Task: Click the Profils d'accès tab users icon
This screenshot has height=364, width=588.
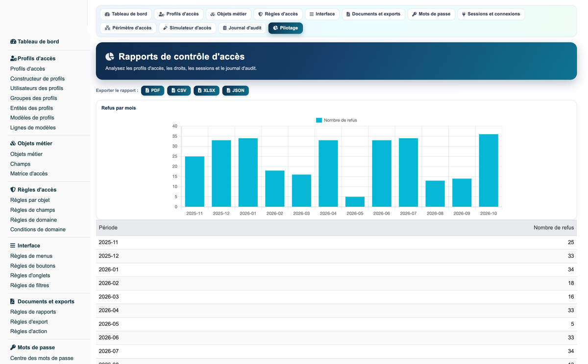Action: click(162, 14)
